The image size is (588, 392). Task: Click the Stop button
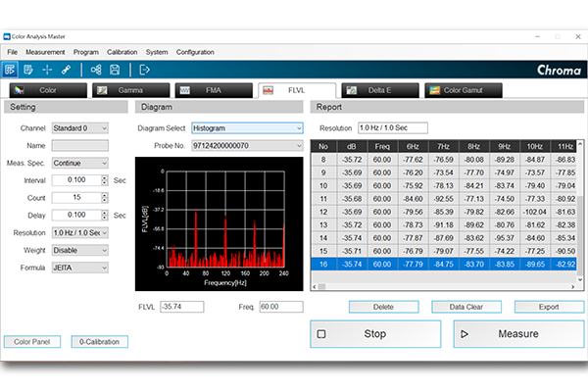point(375,334)
